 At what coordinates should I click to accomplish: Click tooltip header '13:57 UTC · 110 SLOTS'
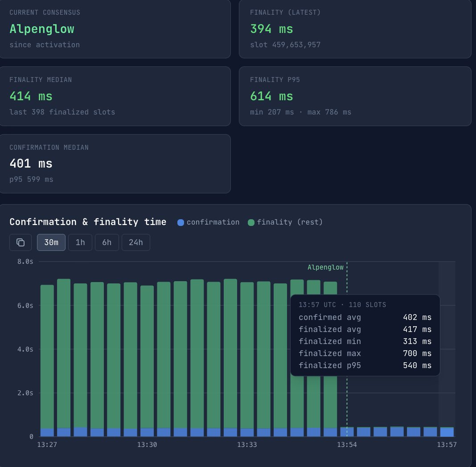[x=342, y=305]
